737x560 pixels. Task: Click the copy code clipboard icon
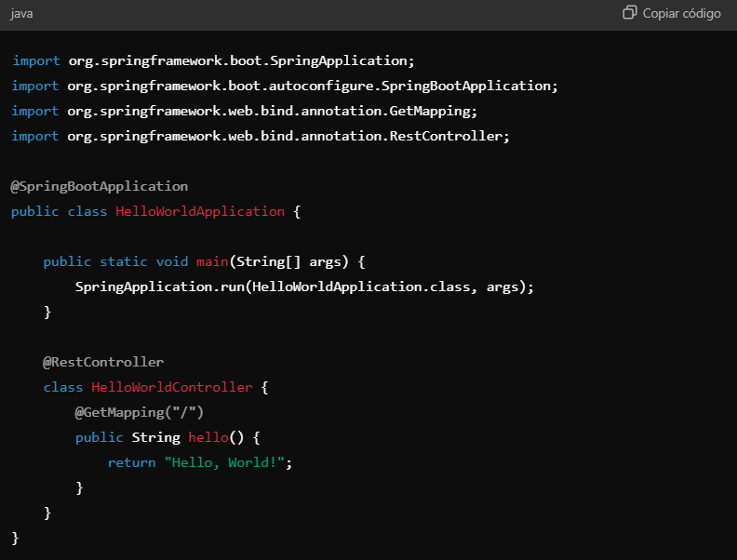(629, 13)
